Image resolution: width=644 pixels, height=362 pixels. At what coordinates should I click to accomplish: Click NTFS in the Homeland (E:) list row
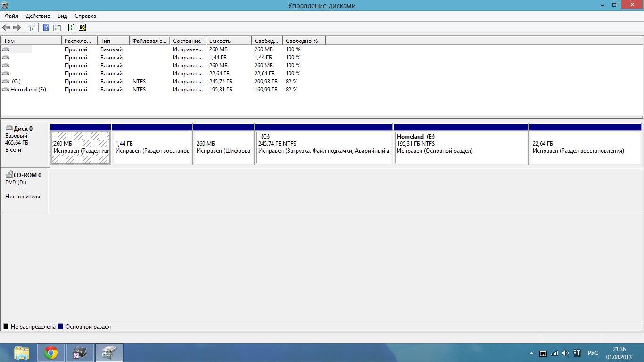click(x=139, y=90)
